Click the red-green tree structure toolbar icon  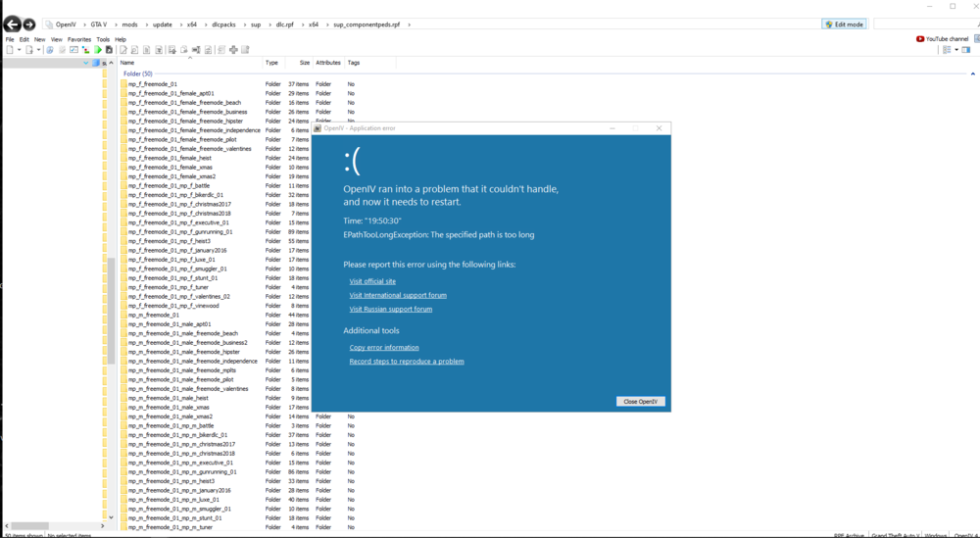pos(85,50)
